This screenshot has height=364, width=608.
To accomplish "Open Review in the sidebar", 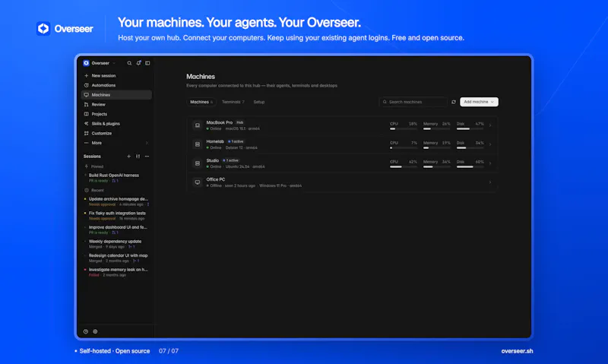I will click(x=116, y=105).
